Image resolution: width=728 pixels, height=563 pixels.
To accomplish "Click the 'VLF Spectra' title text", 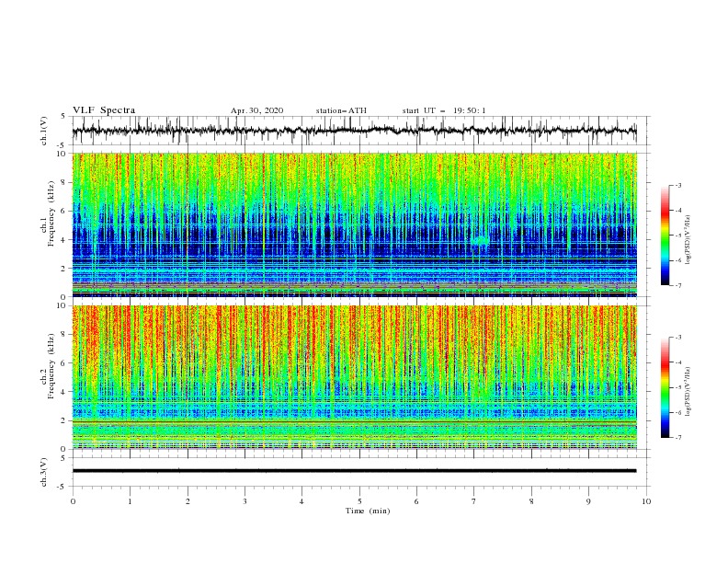I will point(104,110).
